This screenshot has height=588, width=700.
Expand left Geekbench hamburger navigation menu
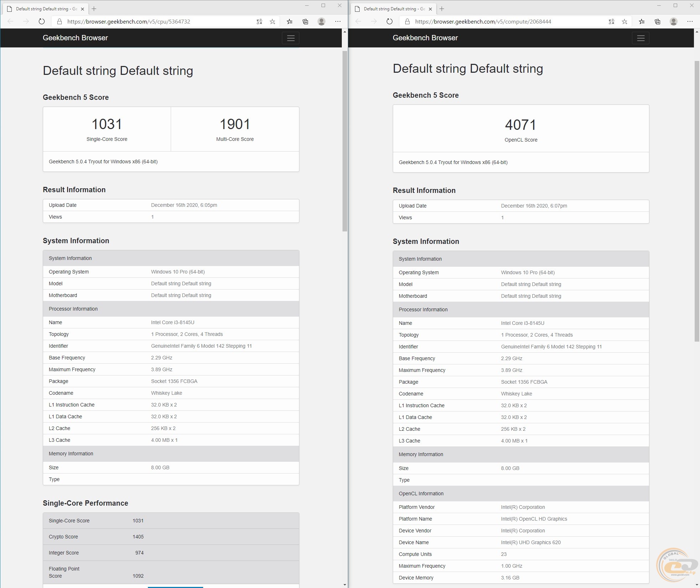tap(290, 38)
